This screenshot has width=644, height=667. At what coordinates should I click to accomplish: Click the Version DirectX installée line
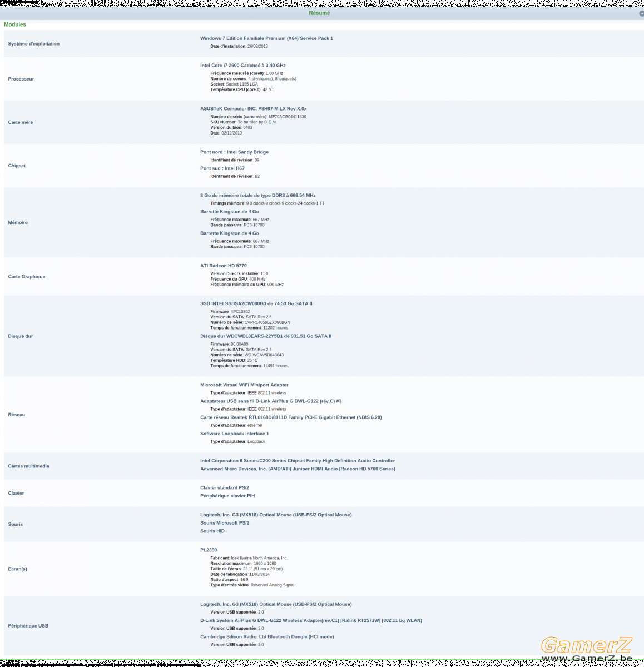pos(239,274)
